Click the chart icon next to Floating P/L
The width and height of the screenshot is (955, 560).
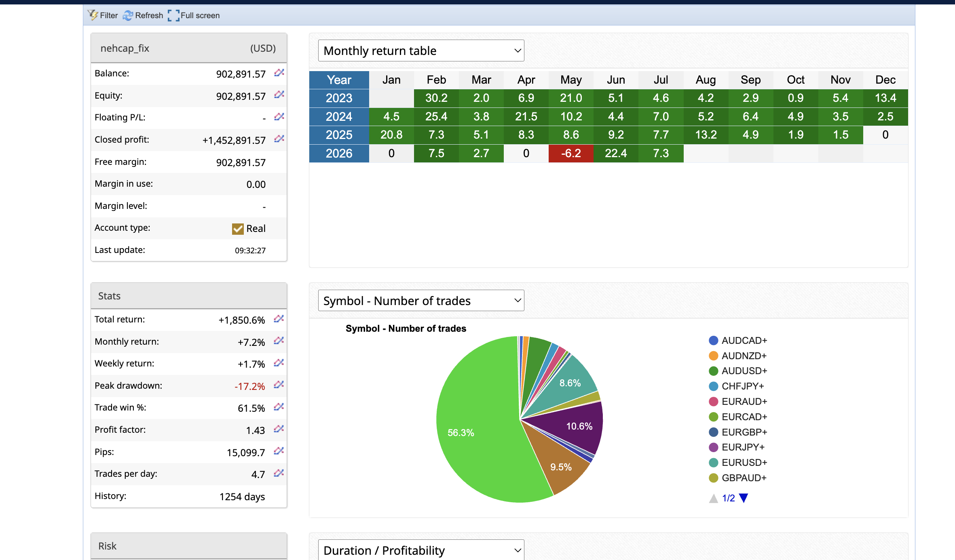[x=279, y=117]
